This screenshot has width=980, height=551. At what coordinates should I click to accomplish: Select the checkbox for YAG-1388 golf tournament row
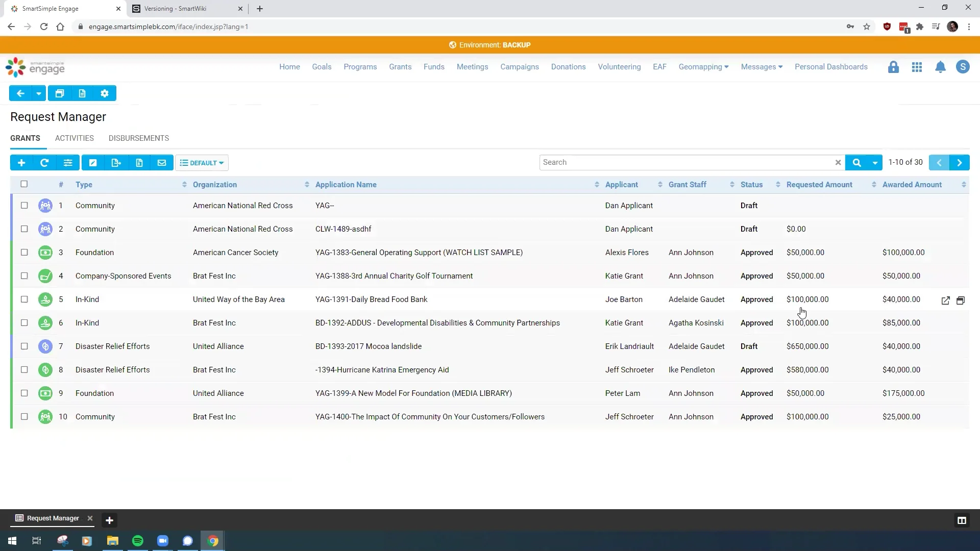24,276
